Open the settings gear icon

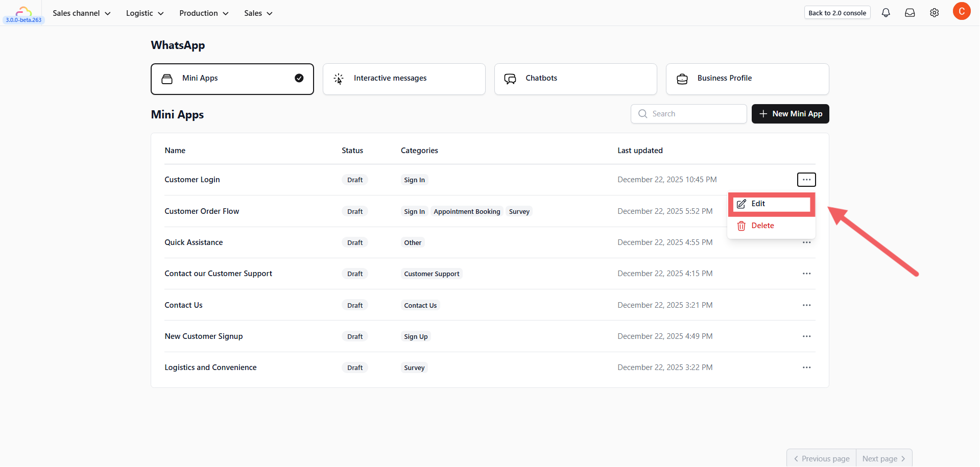(934, 13)
